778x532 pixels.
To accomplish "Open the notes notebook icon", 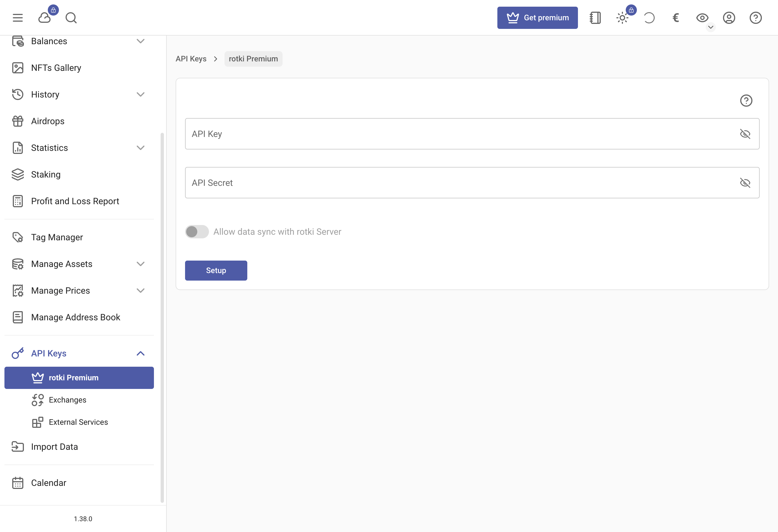I will (595, 18).
